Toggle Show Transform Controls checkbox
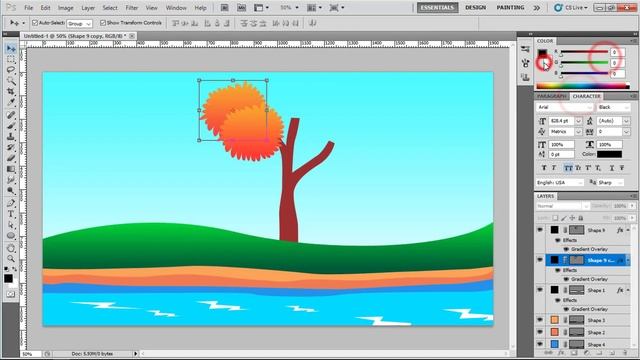The height and width of the screenshot is (360, 640). click(103, 23)
